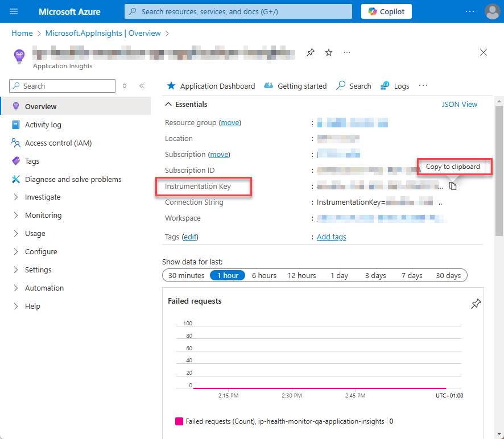
Task: Pin the resource to dashboard
Action: click(310, 52)
